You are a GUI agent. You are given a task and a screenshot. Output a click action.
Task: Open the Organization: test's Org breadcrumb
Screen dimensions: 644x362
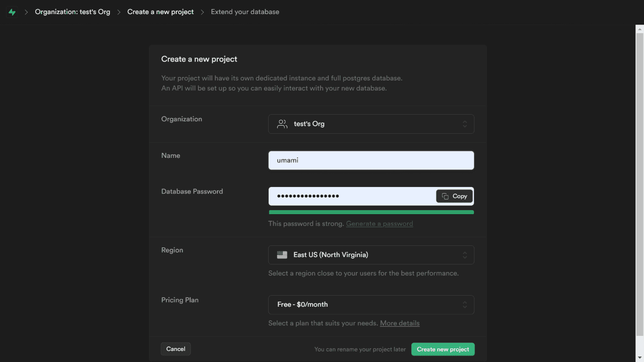[x=72, y=12]
